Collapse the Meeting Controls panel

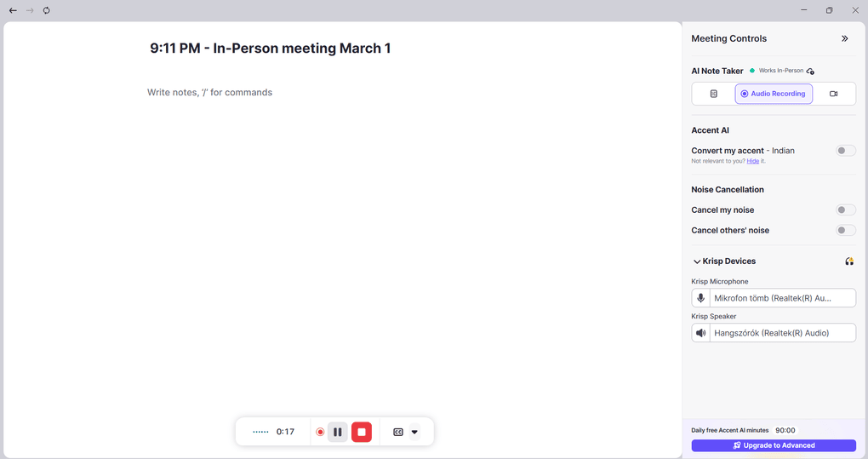click(844, 38)
